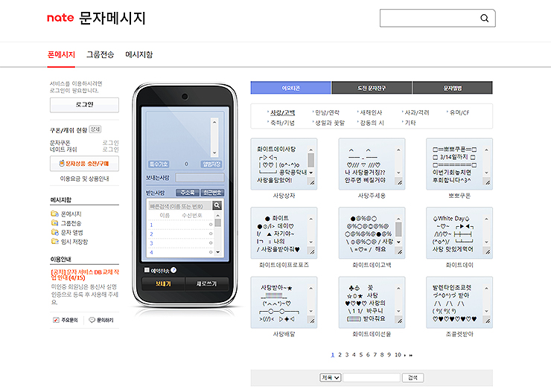Click the magnifier icon in the top search box
551x392 pixels.
pyautogui.click(x=484, y=19)
